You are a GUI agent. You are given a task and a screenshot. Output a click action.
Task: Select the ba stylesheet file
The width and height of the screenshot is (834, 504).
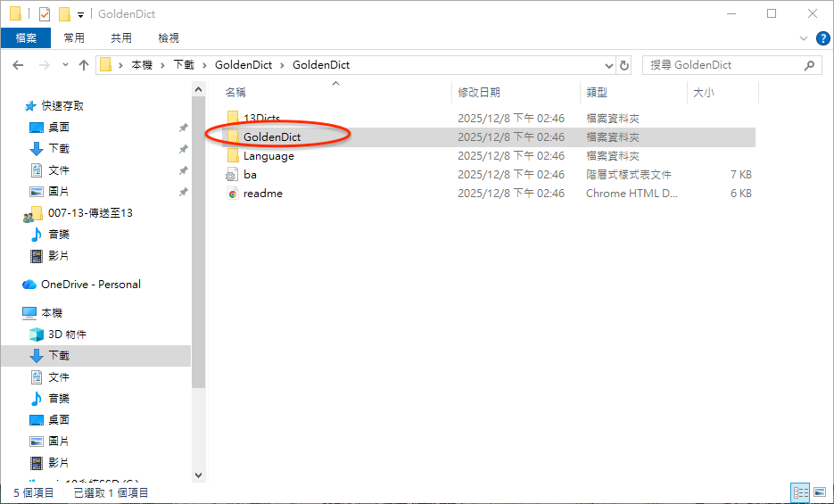point(250,175)
